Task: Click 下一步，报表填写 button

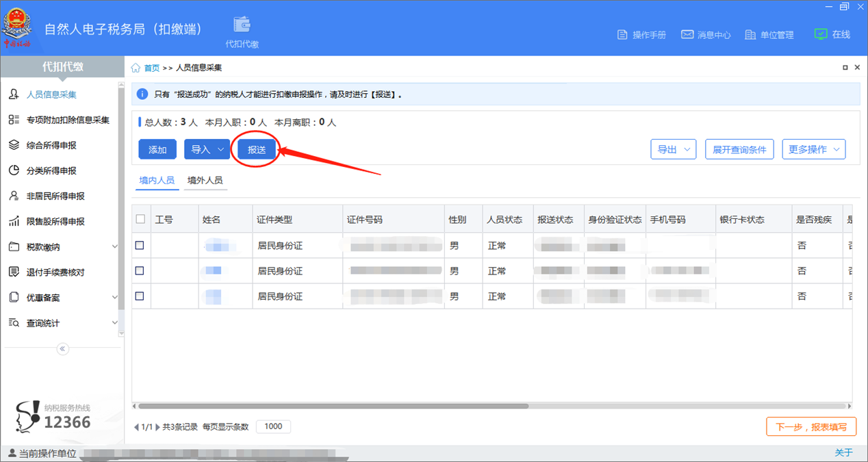Action: click(811, 426)
